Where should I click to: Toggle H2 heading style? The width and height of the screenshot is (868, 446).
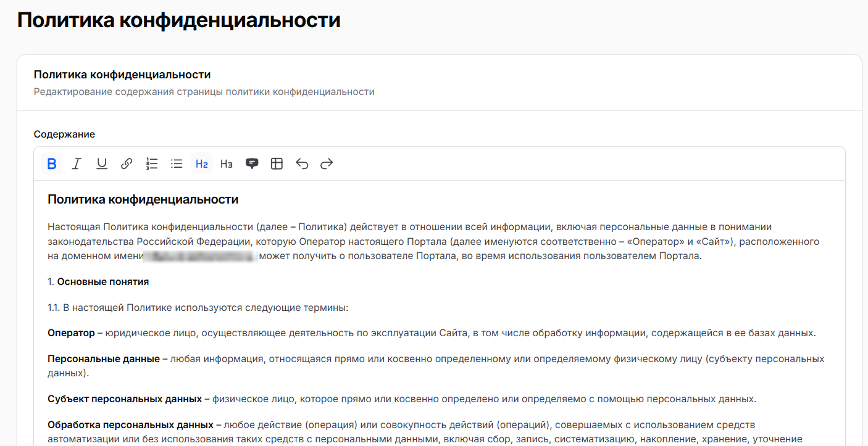(202, 163)
